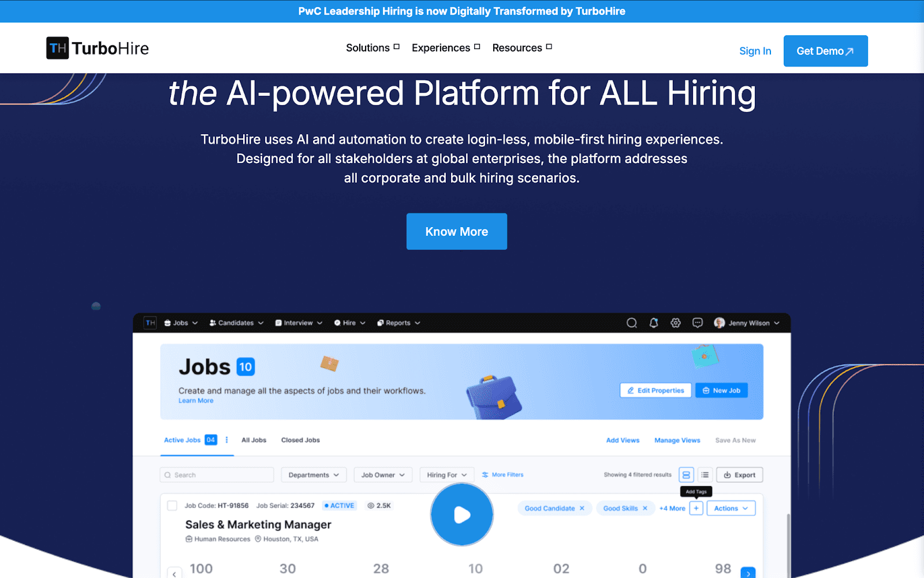Remove the Good Skills tag
This screenshot has height=578, width=924.
(x=645, y=509)
